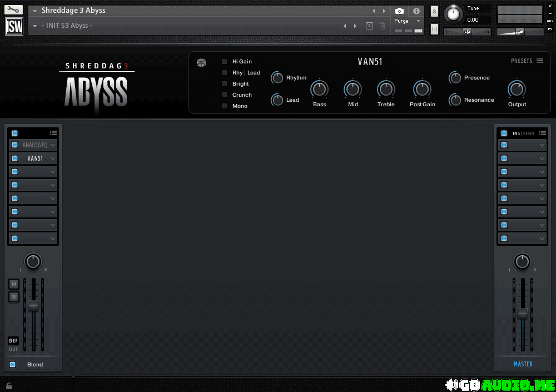Switch to the SEND tab
Image resolution: width=556 pixels, height=392 pixels.
tap(529, 133)
